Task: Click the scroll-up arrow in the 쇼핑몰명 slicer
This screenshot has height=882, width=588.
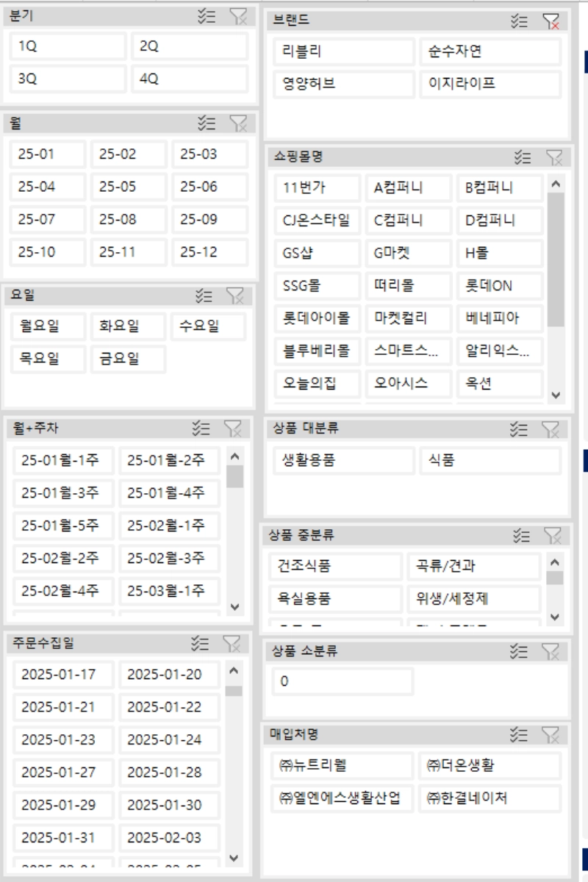Action: click(x=556, y=184)
